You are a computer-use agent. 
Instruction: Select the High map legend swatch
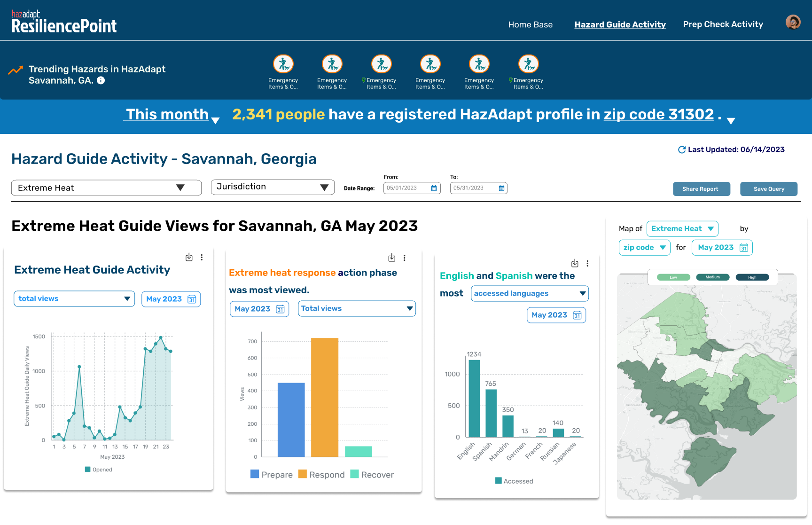point(752,277)
